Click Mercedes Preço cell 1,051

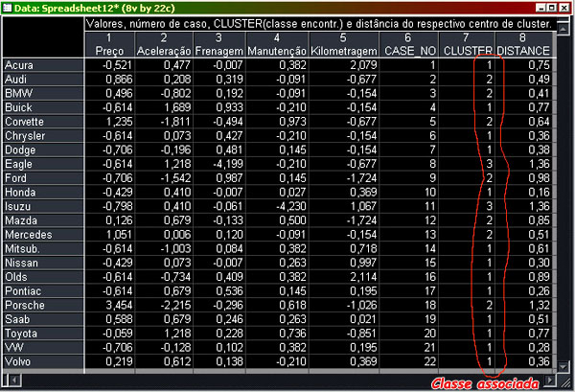click(x=109, y=235)
